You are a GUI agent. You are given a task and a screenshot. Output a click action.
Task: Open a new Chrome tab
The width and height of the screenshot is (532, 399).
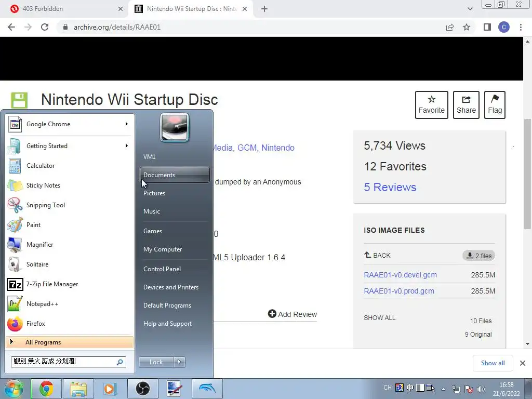[x=264, y=9]
